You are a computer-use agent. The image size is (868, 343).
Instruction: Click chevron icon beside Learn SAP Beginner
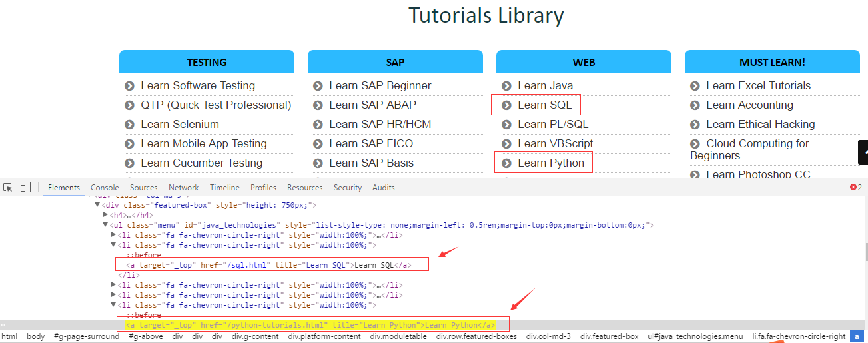click(318, 86)
